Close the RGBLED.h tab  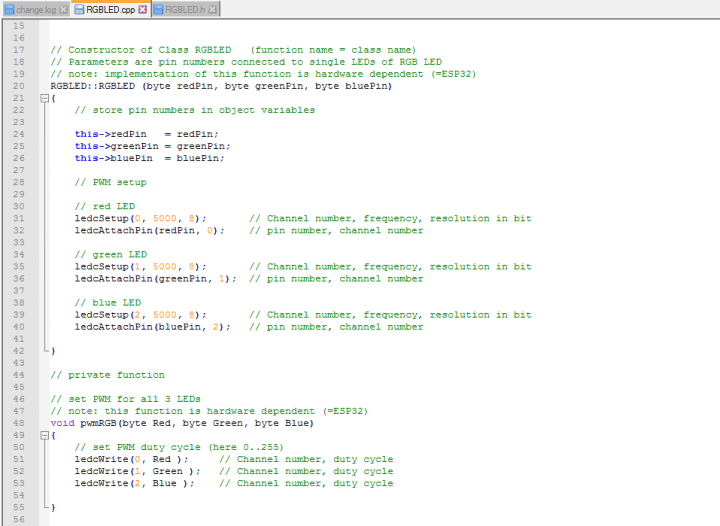213,10
